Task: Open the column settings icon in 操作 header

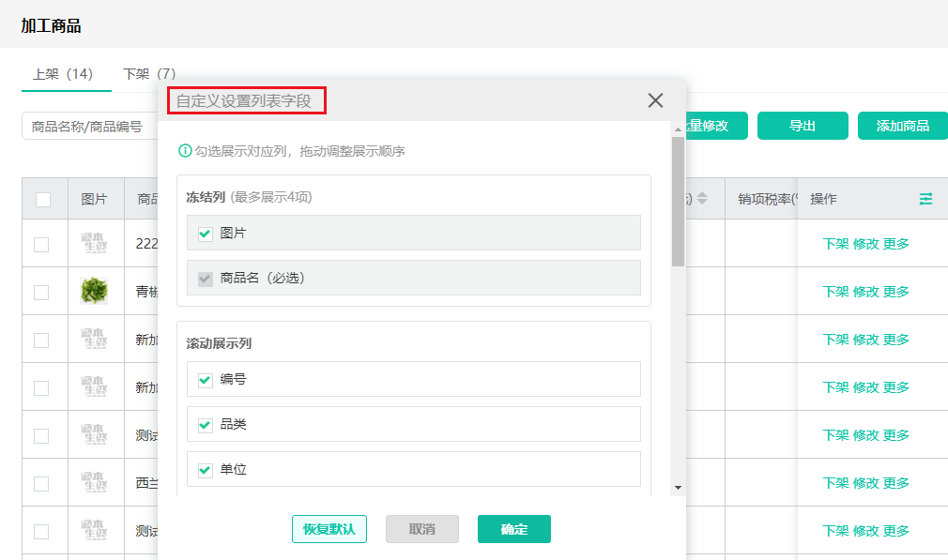Action: coord(926,199)
